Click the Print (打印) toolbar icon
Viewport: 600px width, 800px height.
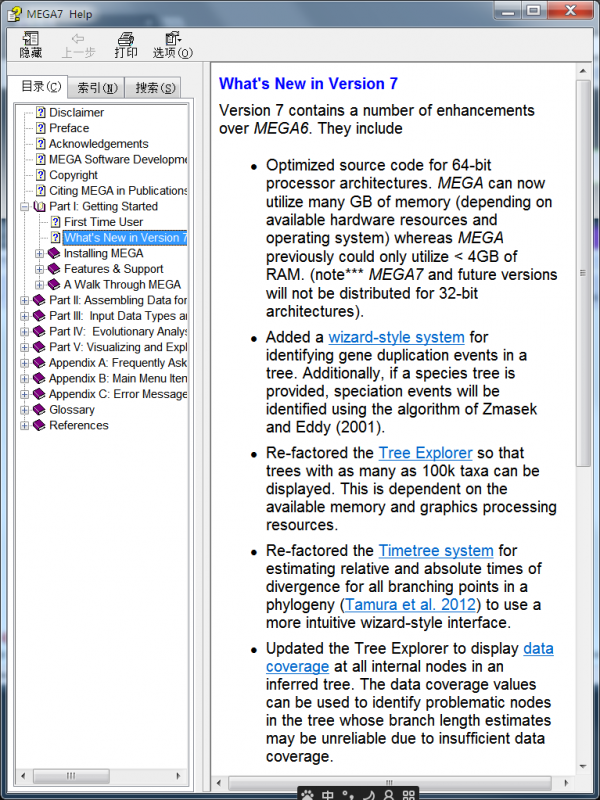pyautogui.click(x=126, y=45)
